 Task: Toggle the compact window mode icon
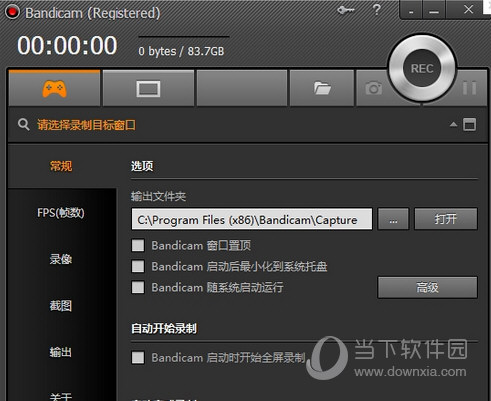click(469, 125)
